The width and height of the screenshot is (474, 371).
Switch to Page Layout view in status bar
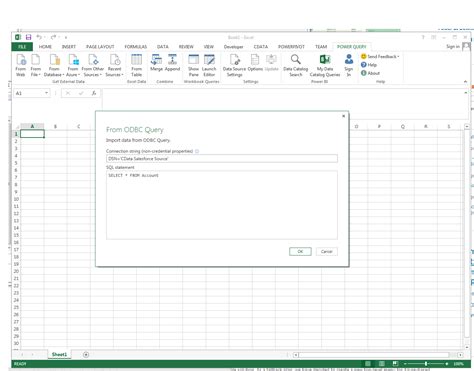tap(382, 364)
